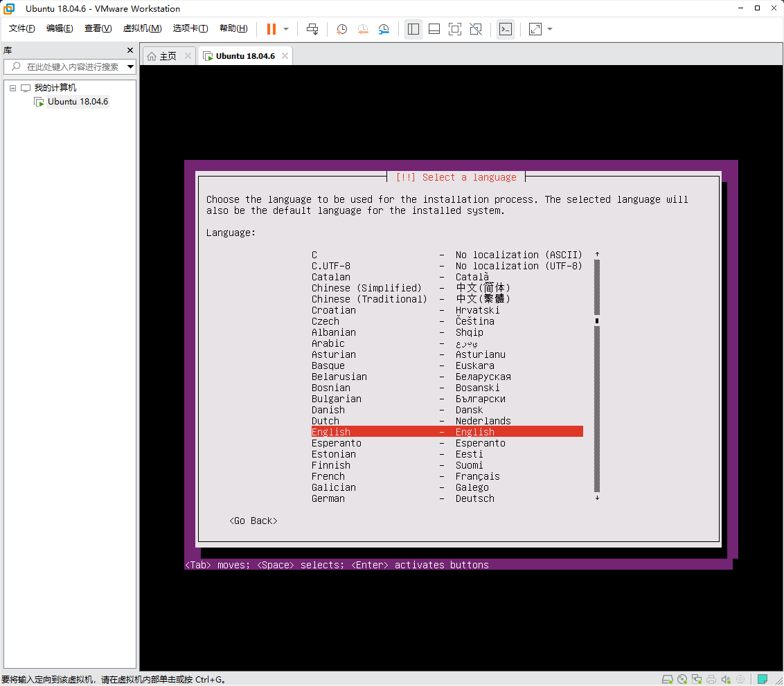Viewport: 784px width, 686px height.
Task: Click the orange Pause VM icon
Action: click(x=271, y=29)
